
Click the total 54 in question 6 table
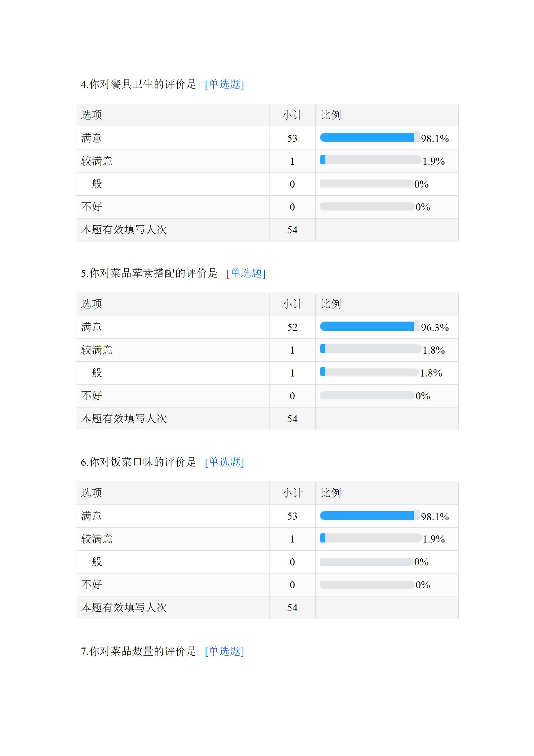click(292, 608)
